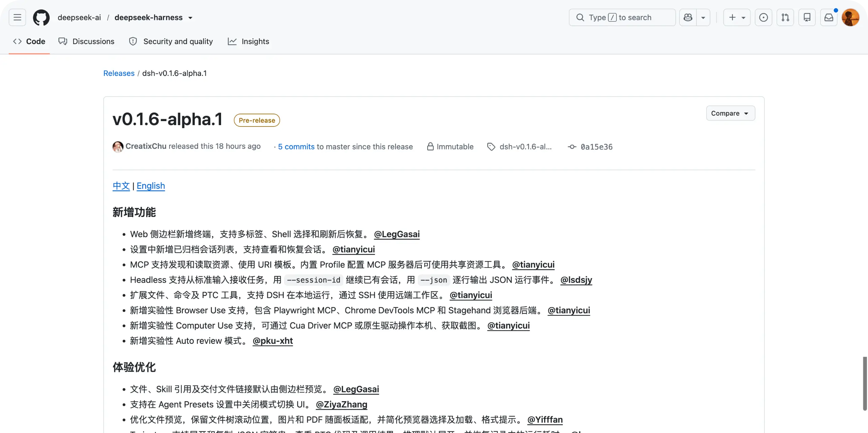View your pull requests icon
Screen dimensions: 868x433
[x=785, y=17]
